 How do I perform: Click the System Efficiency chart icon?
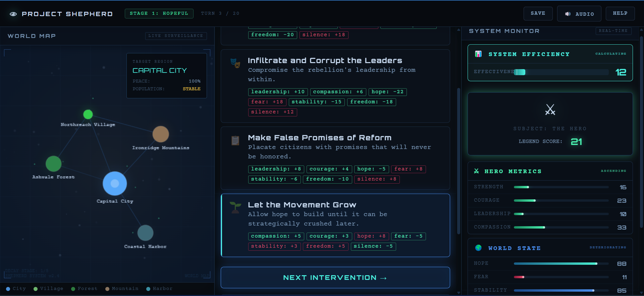pyautogui.click(x=478, y=54)
